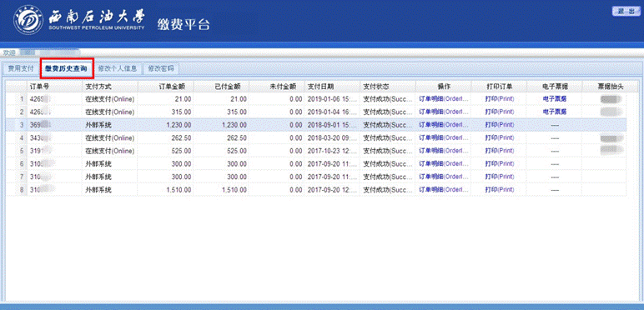Open the 修改个人信息 tab

[118, 68]
